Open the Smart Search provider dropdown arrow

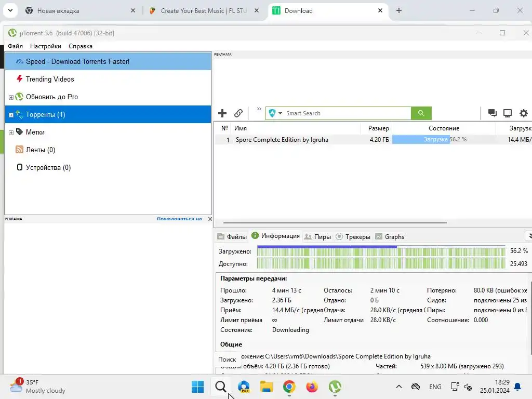[x=280, y=113]
